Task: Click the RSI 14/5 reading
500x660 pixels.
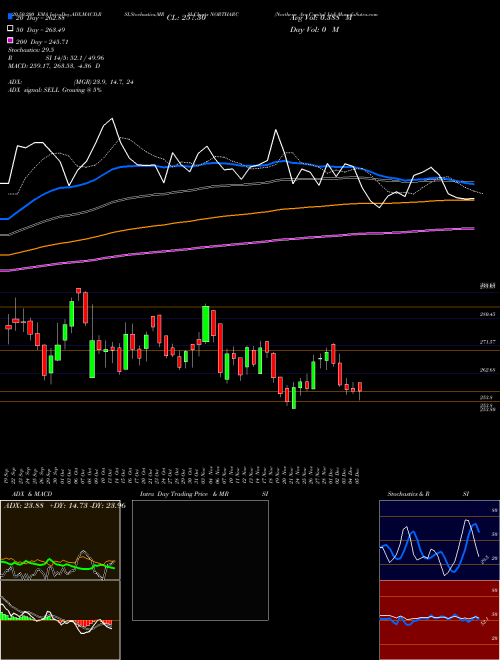Action: point(75,58)
